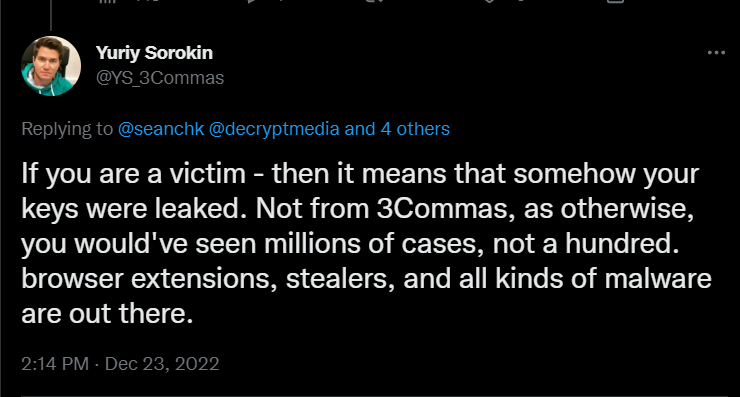740x397 pixels.
Task: Click the views analytics icon of parent tweet
Action: coord(107,1)
